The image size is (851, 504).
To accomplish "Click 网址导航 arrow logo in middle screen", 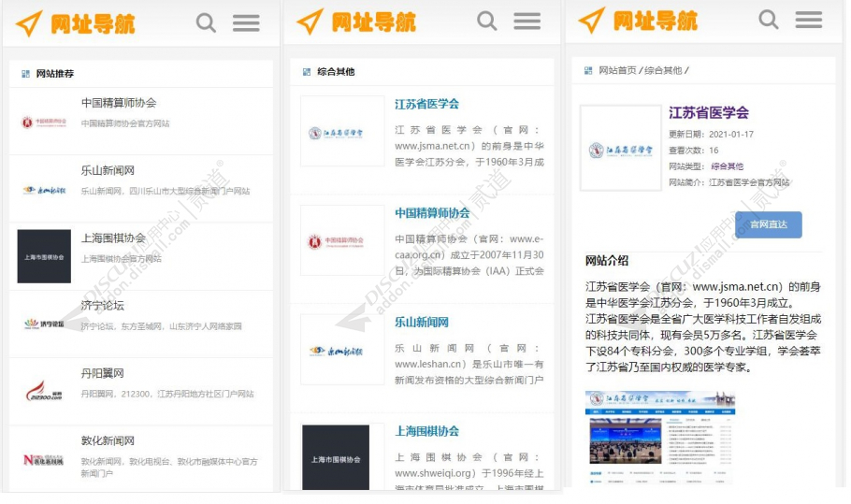I will [x=310, y=22].
